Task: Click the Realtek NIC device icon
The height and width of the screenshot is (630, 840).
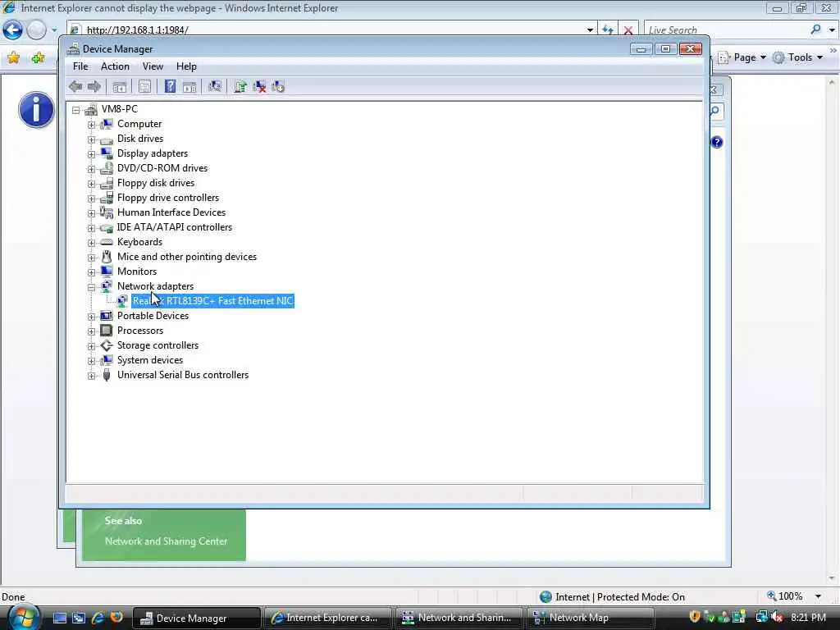Action: tap(122, 301)
